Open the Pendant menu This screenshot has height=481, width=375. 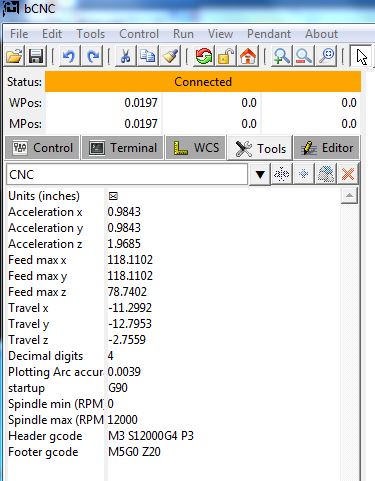(269, 34)
